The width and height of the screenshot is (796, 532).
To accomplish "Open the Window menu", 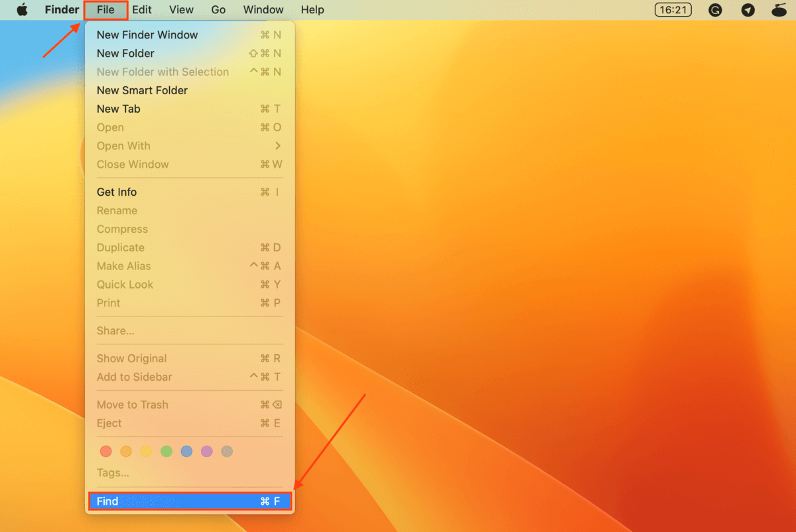I will coord(263,10).
